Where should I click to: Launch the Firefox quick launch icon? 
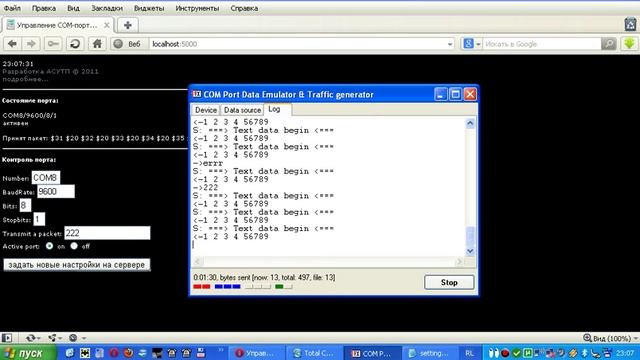tap(128, 353)
